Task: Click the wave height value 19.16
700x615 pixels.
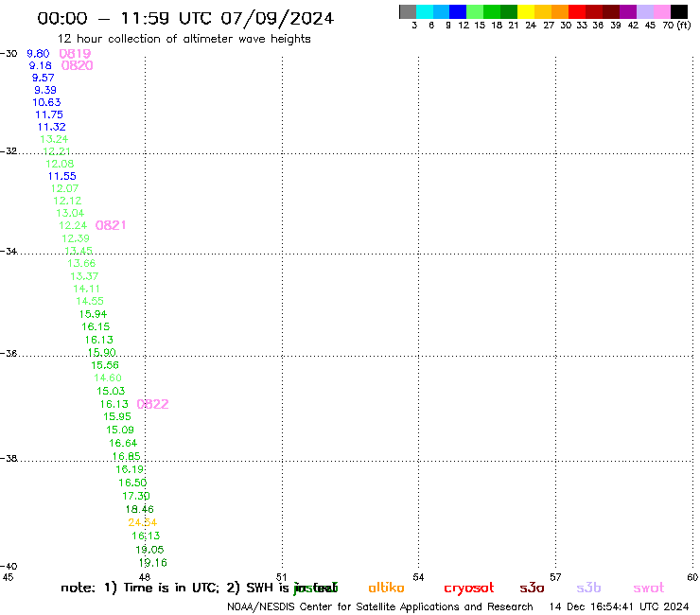Action: (x=152, y=563)
